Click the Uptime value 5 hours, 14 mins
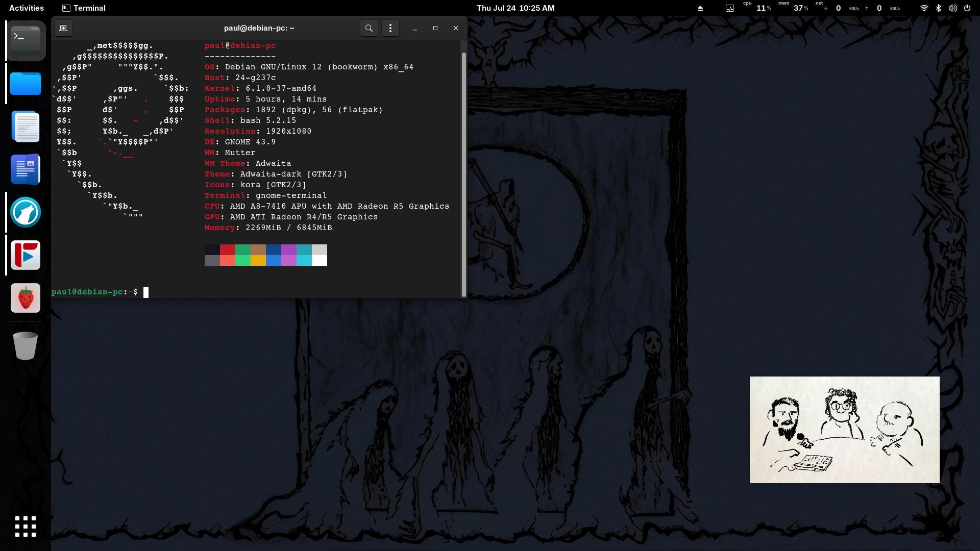 (x=286, y=99)
